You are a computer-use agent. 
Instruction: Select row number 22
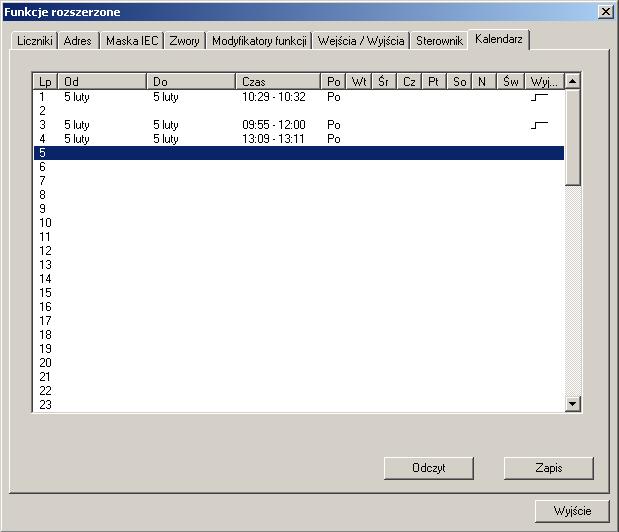point(299,391)
